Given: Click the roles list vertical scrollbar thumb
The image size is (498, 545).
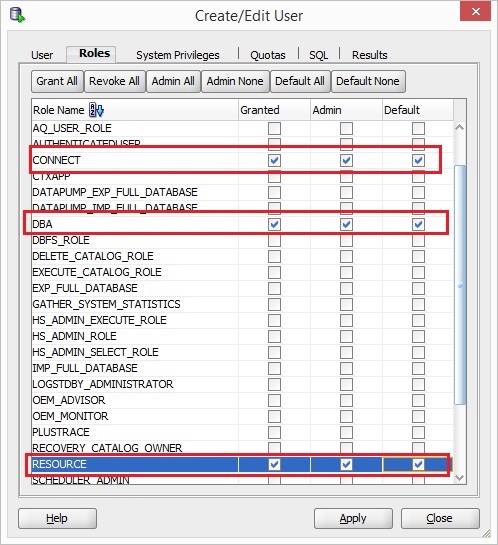Looking at the screenshot, I should [x=460, y=285].
